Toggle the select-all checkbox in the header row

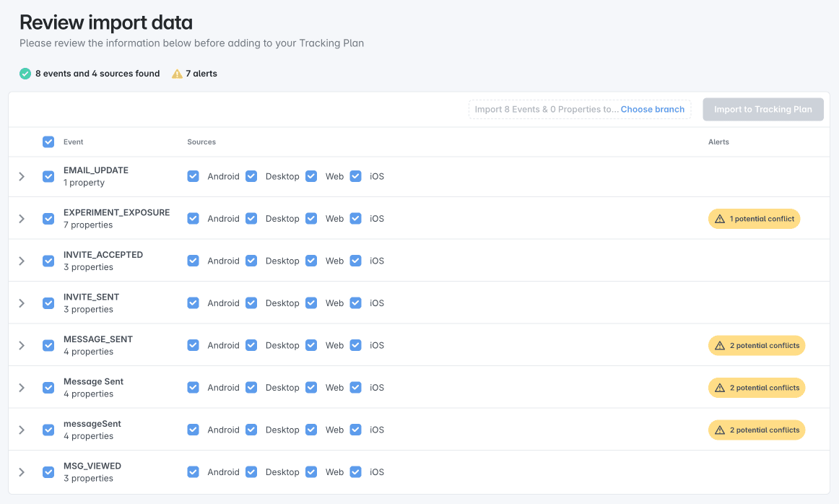(x=48, y=142)
